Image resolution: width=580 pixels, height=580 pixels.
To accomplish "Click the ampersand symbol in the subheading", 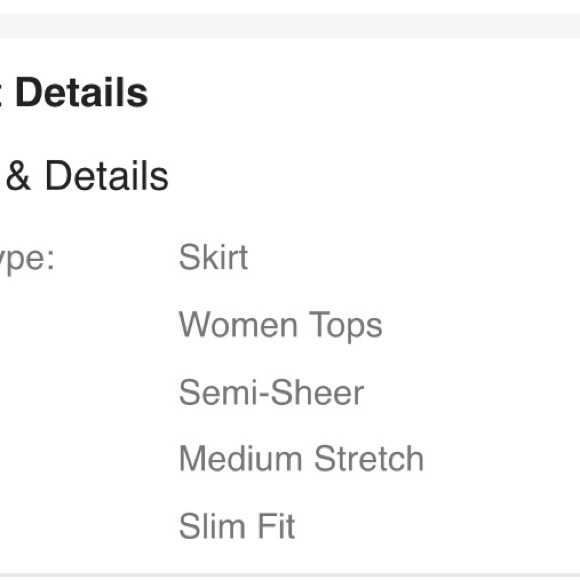I will pos(18,176).
